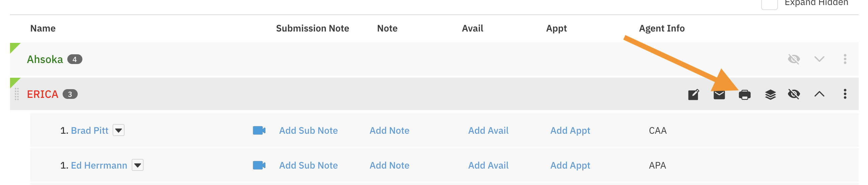
Task: Click Add Avail for Ed Herrmann
Action: coord(488,165)
